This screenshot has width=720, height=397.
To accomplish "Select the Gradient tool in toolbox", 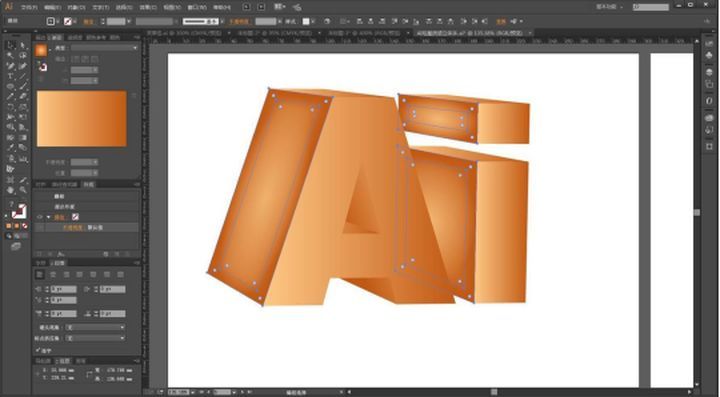I will (23, 138).
